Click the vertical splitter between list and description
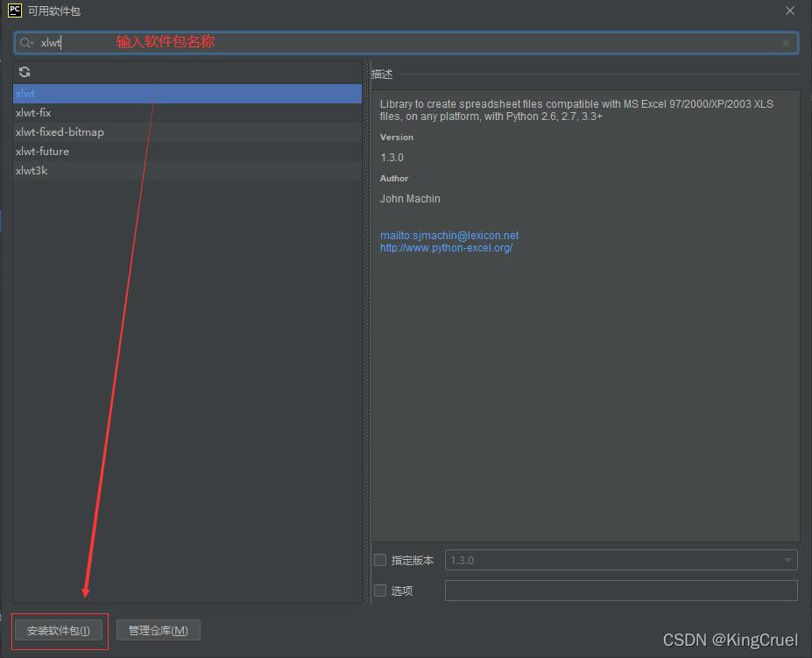812x658 pixels. tap(367, 331)
